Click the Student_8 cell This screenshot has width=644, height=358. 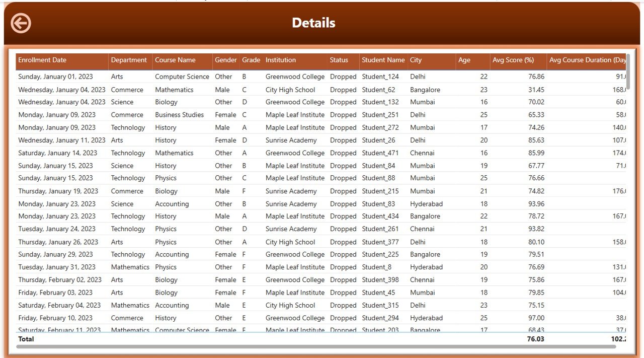click(x=376, y=267)
